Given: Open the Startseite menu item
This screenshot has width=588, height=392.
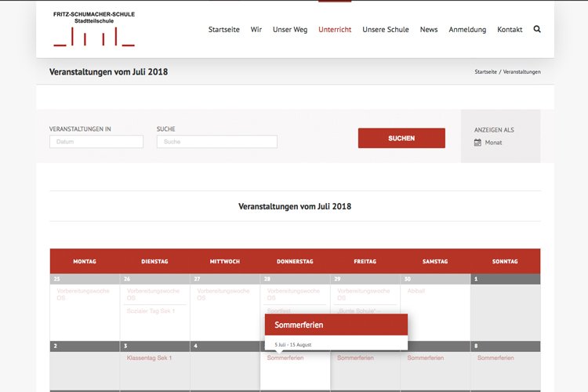Looking at the screenshot, I should [223, 30].
